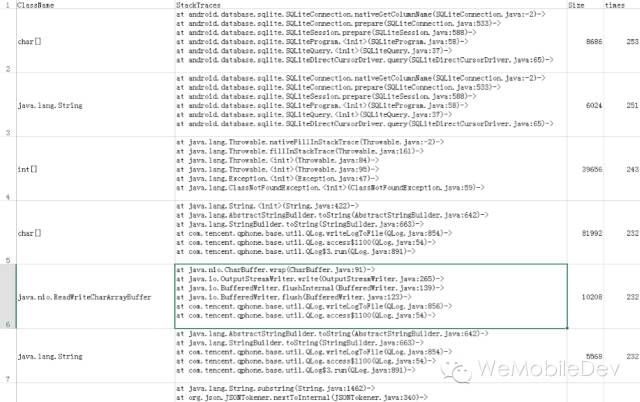Select the Size column header cell
The width and height of the screenshot is (640, 402).
coord(585,4)
